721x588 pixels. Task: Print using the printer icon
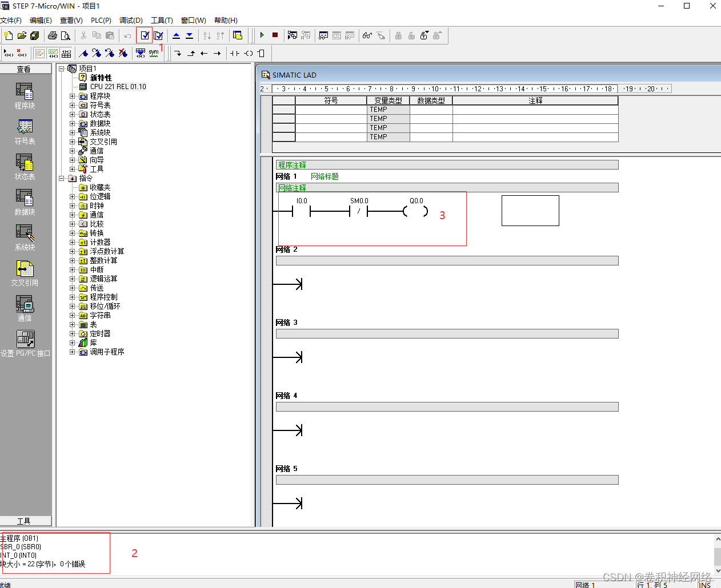(x=53, y=35)
